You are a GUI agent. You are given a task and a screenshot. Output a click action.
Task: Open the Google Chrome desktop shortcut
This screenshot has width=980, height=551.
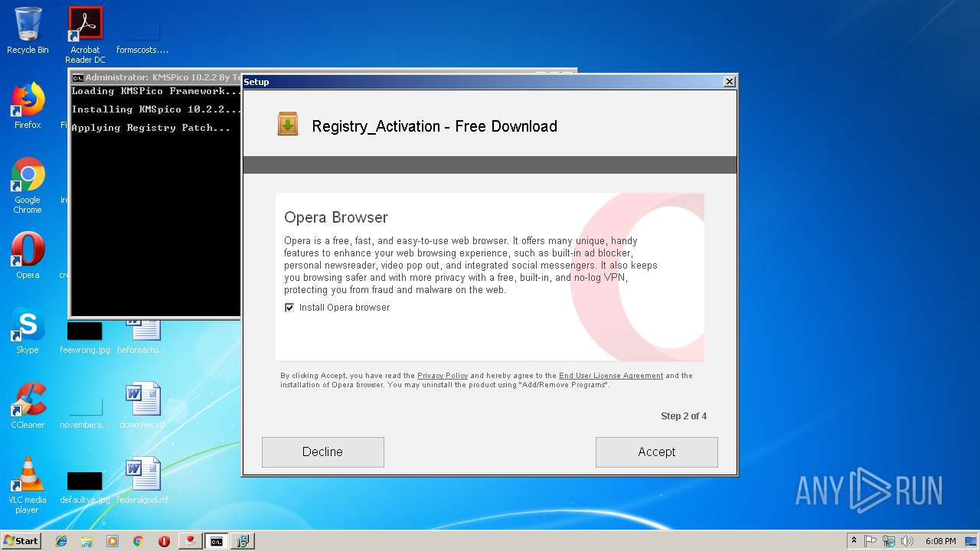coord(28,185)
